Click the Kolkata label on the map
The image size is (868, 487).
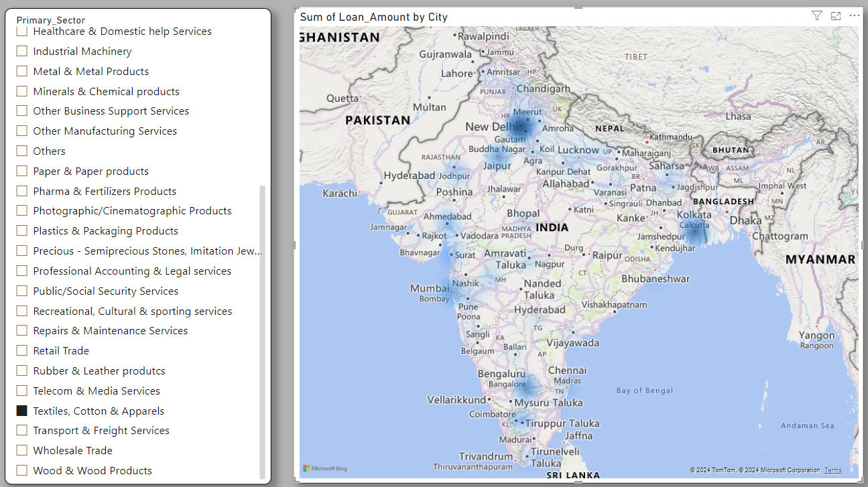[x=694, y=215]
